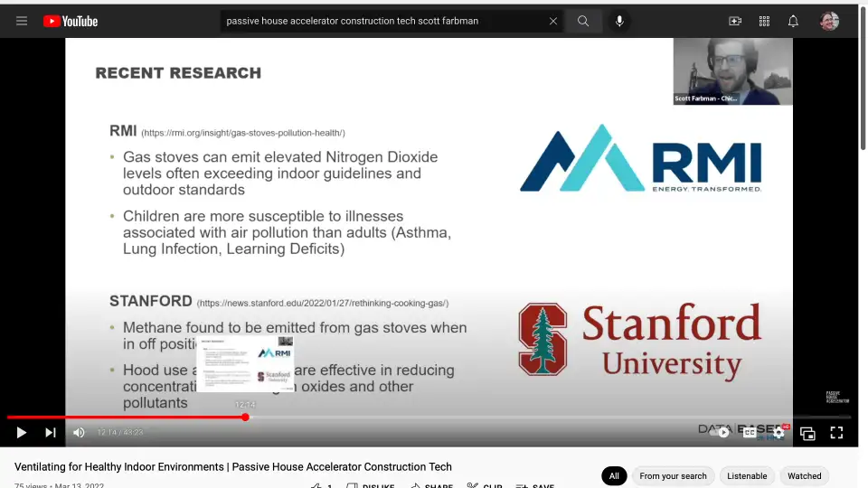Open the player settings gear
The width and height of the screenshot is (868, 488).
[778, 433]
